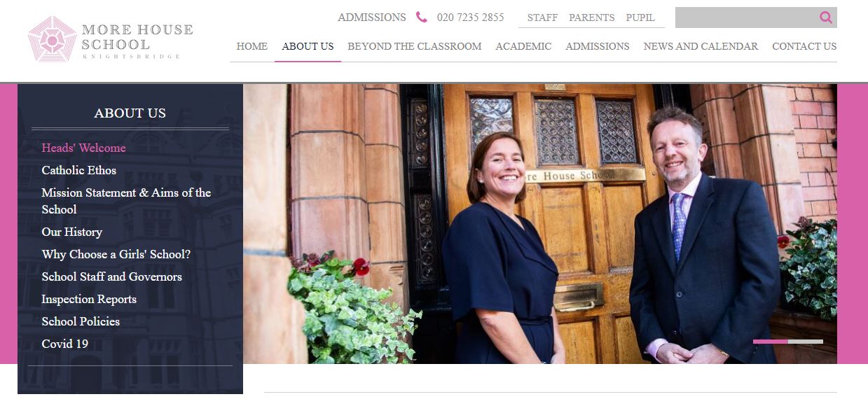The height and width of the screenshot is (406, 868).
Task: Click the More House School rose logo
Action: click(x=52, y=39)
